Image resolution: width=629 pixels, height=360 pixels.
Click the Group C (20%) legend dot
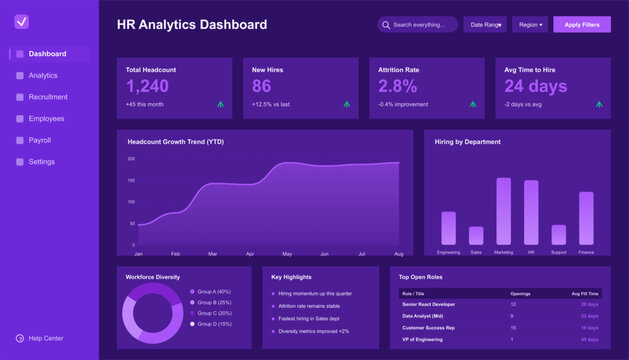(x=192, y=313)
